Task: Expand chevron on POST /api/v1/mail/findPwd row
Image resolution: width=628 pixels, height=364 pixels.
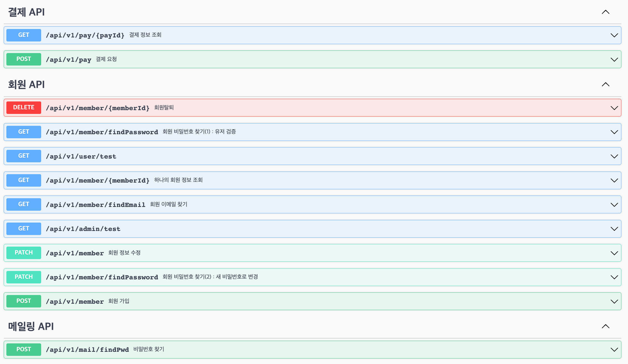Action: [x=614, y=350]
